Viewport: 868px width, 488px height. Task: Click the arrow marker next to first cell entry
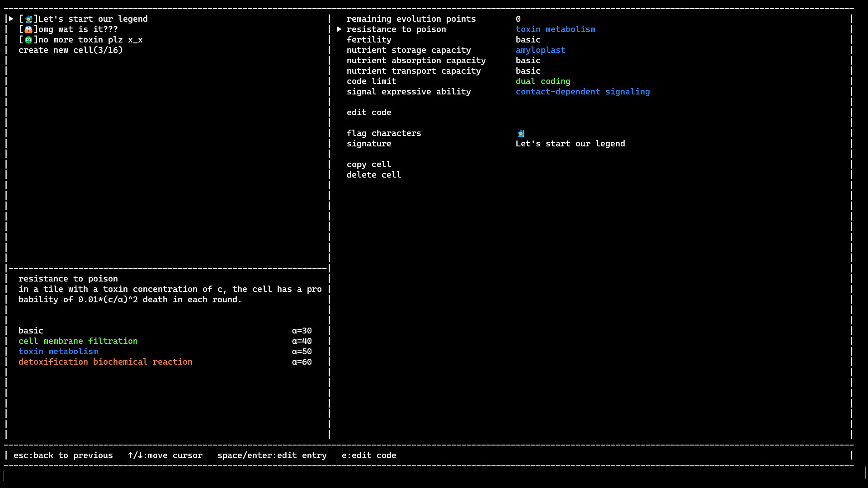click(10, 19)
